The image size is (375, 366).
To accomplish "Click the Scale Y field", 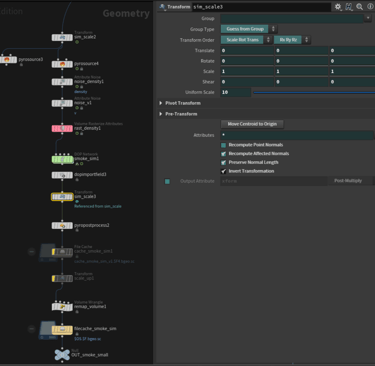I will coord(301,71).
